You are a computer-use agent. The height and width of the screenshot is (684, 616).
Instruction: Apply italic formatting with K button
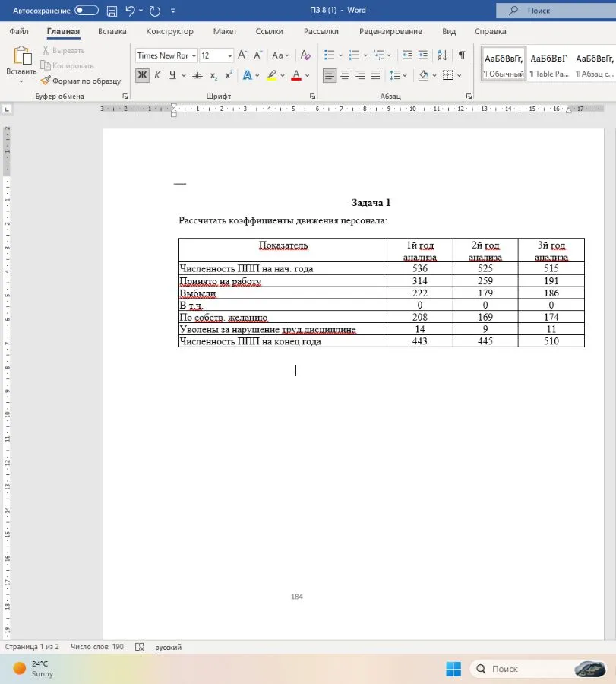157,75
